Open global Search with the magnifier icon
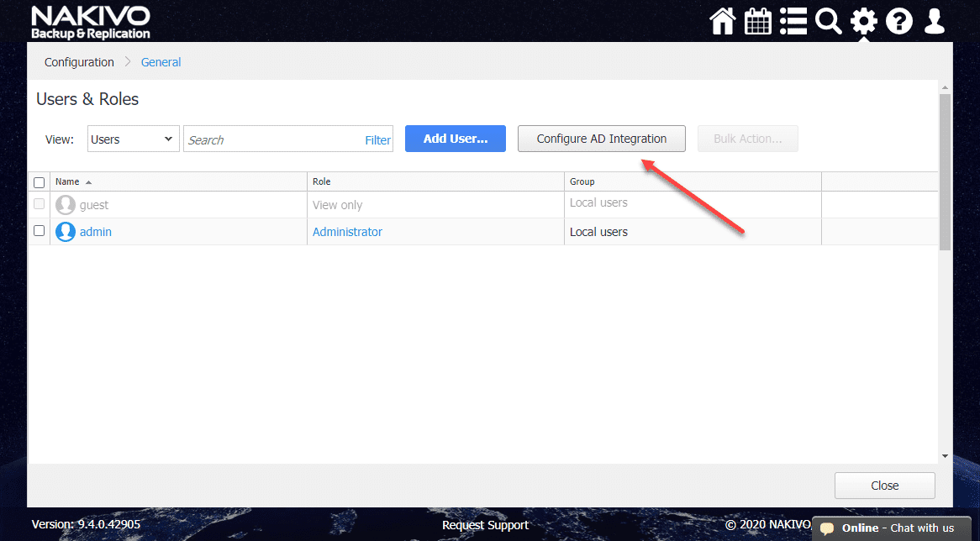The height and width of the screenshot is (541, 980). [828, 21]
